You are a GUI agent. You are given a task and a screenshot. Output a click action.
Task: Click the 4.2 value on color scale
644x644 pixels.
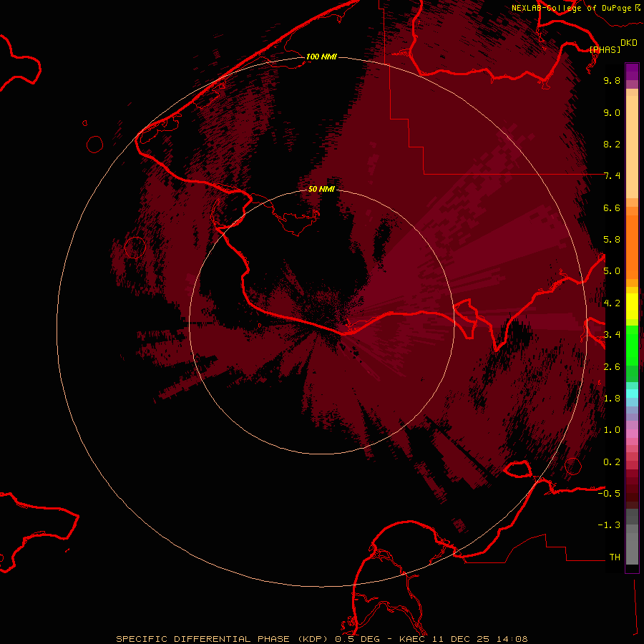(x=612, y=303)
